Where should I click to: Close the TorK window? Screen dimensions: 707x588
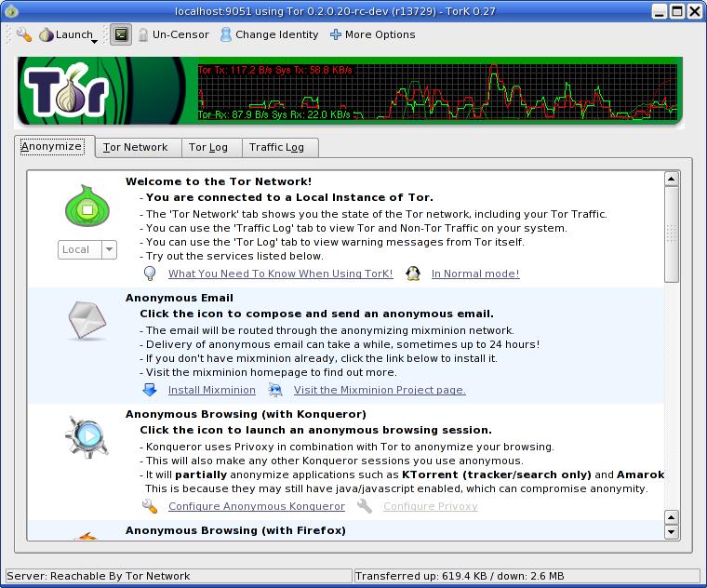(x=694, y=11)
